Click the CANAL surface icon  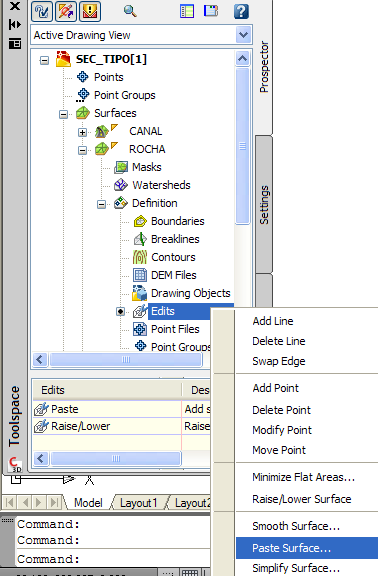pyautogui.click(x=102, y=131)
